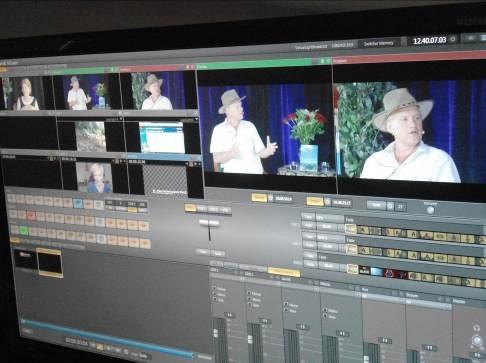Select the woman camera input thumbnail
The width and height of the screenshot is (486, 363).
pyautogui.click(x=27, y=93)
